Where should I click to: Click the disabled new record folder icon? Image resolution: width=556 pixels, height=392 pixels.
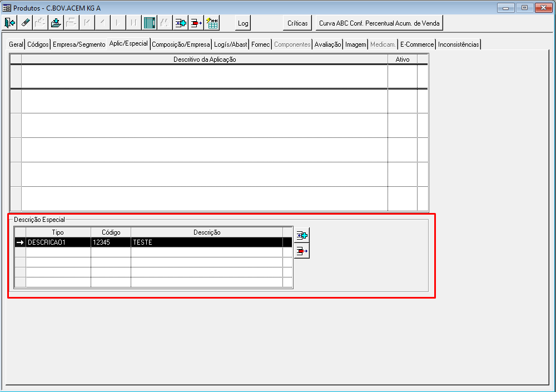tap(41, 23)
